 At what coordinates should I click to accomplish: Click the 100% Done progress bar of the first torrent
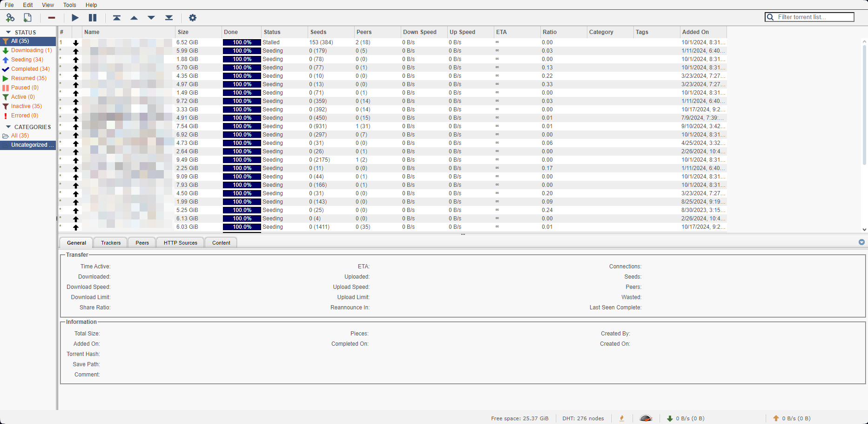pos(241,42)
